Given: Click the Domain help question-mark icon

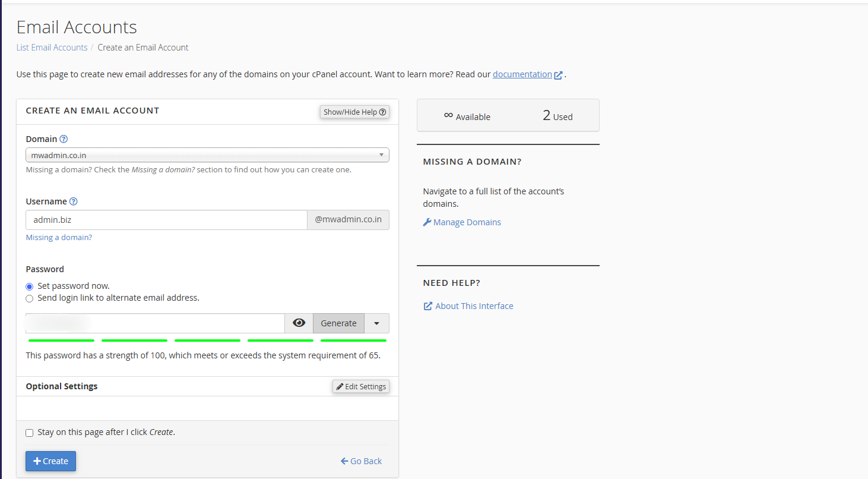Looking at the screenshot, I should [64, 139].
